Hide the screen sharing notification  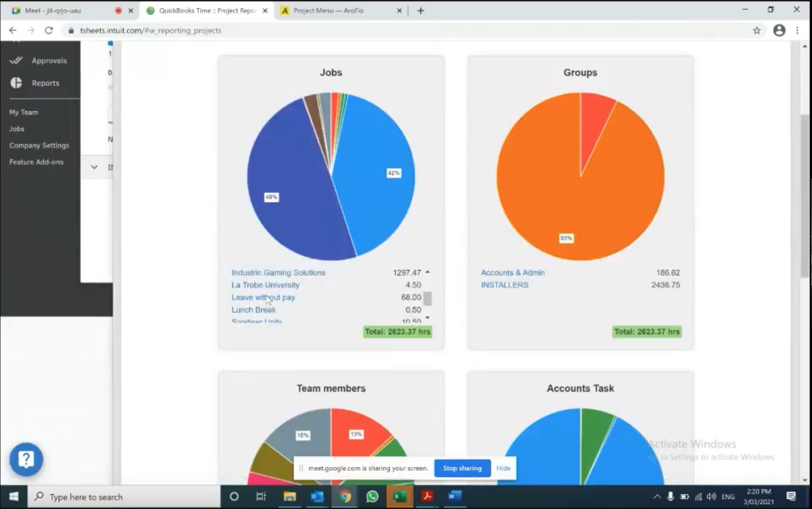click(x=503, y=468)
